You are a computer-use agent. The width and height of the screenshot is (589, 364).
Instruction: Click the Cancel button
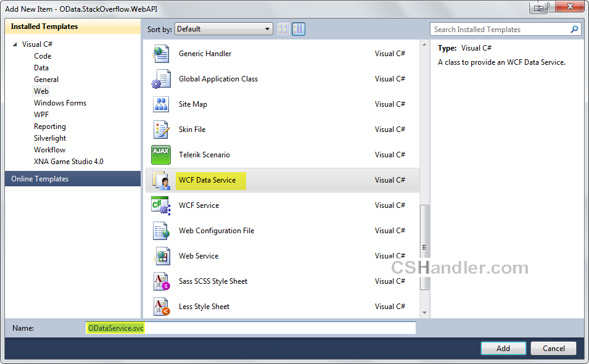click(x=553, y=348)
